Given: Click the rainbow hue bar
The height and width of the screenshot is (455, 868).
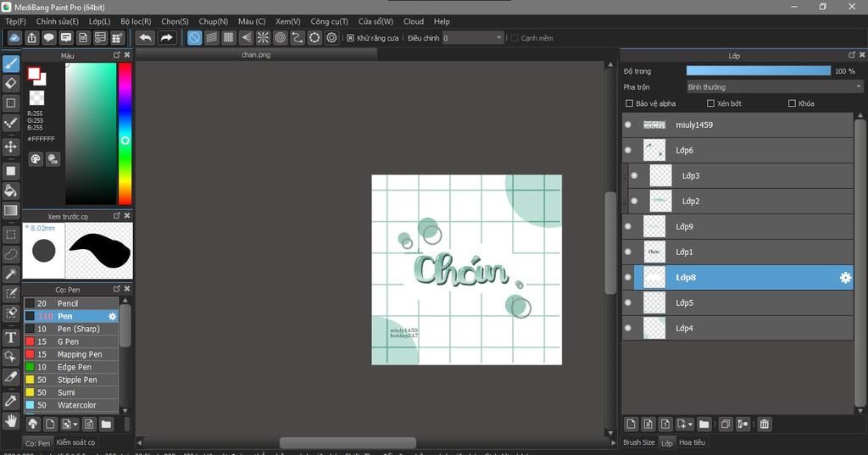Looking at the screenshot, I should pos(125,133).
